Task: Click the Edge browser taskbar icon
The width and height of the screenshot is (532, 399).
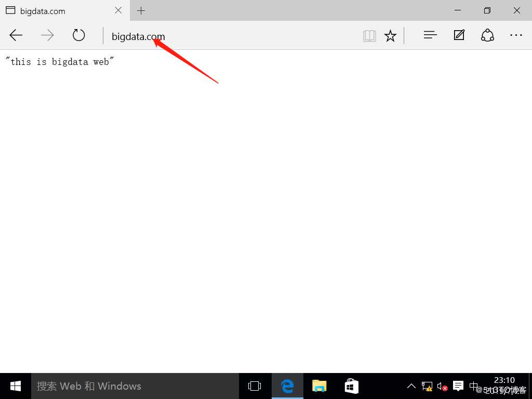Action: (287, 386)
